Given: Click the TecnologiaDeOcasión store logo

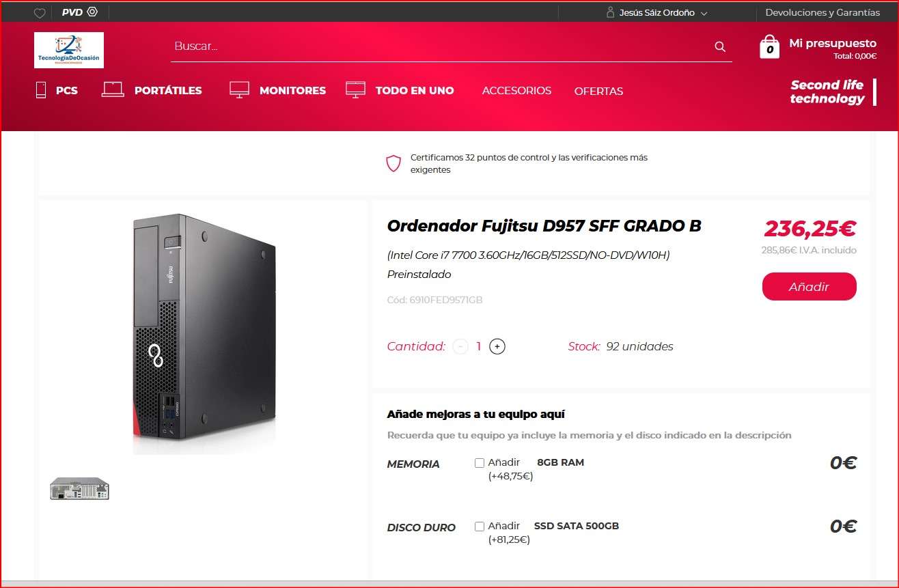Looking at the screenshot, I should click(x=69, y=50).
